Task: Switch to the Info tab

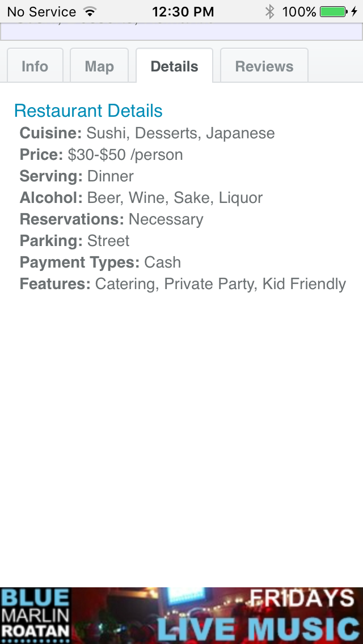Action: pyautogui.click(x=35, y=66)
